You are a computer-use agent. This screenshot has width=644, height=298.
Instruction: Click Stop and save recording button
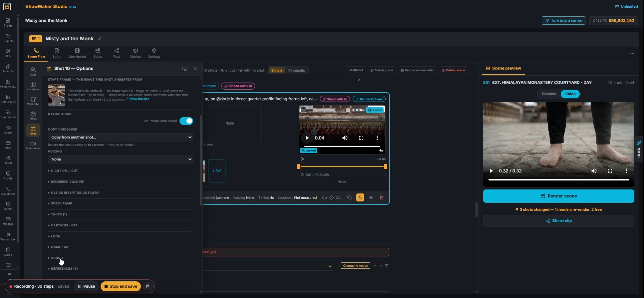[120, 286]
